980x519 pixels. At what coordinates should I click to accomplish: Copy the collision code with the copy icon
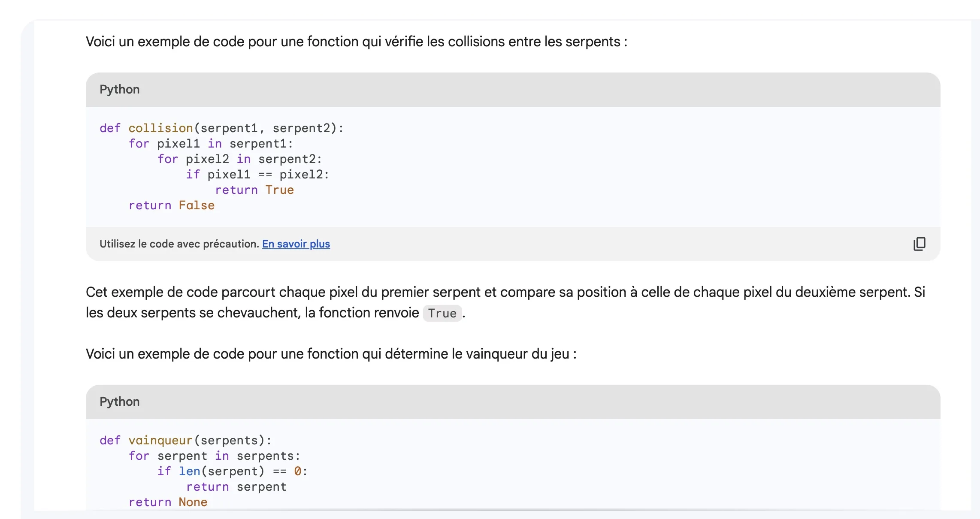coord(919,244)
